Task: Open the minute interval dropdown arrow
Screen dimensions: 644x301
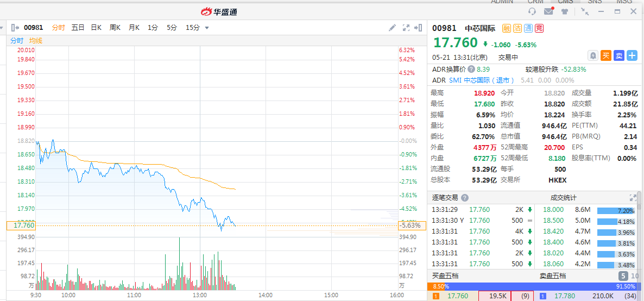Action: coord(207,28)
